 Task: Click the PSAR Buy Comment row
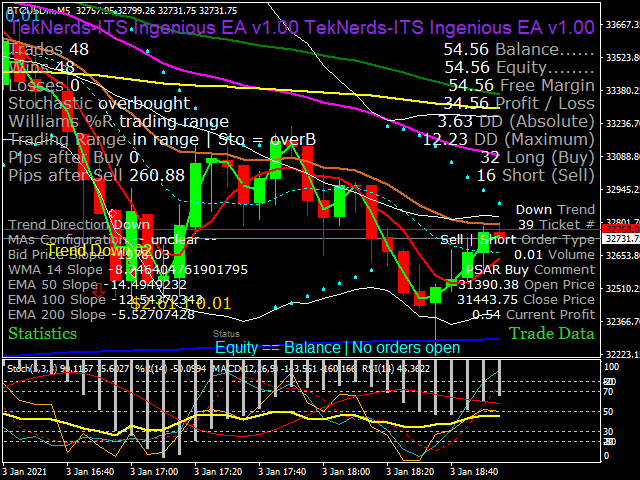click(x=530, y=270)
